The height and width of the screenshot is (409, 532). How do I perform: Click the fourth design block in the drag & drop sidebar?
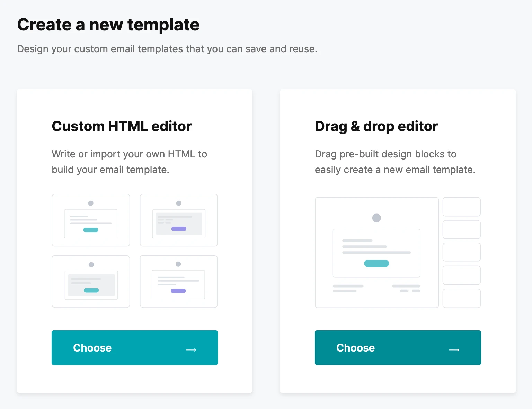pos(462,275)
